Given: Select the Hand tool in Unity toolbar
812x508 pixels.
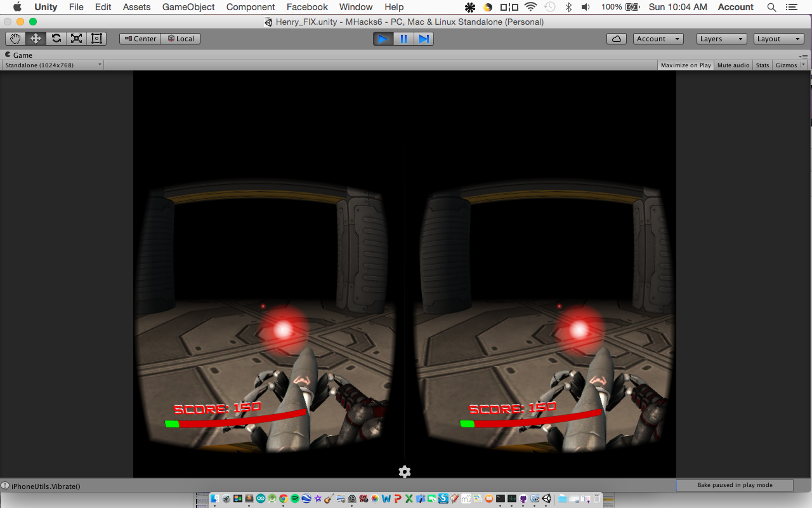Looking at the screenshot, I should click(15, 39).
